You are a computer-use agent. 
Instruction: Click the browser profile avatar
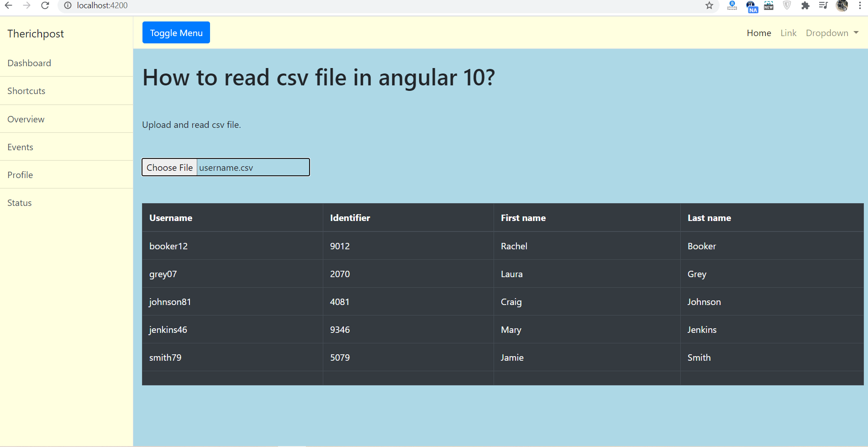[x=842, y=6]
